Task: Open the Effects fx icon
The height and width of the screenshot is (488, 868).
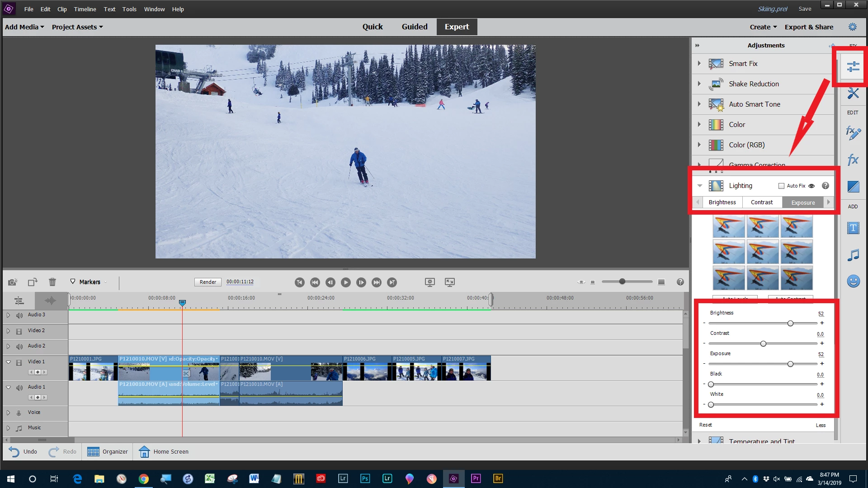Action: (853, 160)
